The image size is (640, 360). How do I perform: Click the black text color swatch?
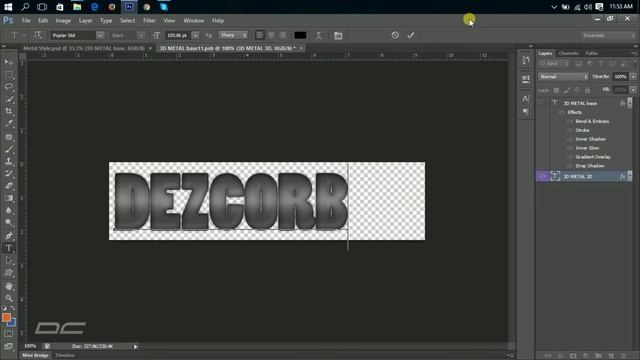300,36
